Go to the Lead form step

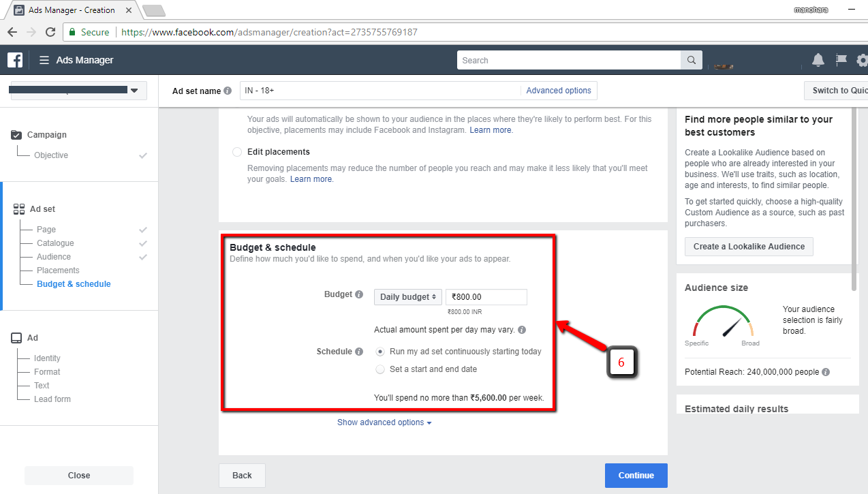(x=52, y=399)
